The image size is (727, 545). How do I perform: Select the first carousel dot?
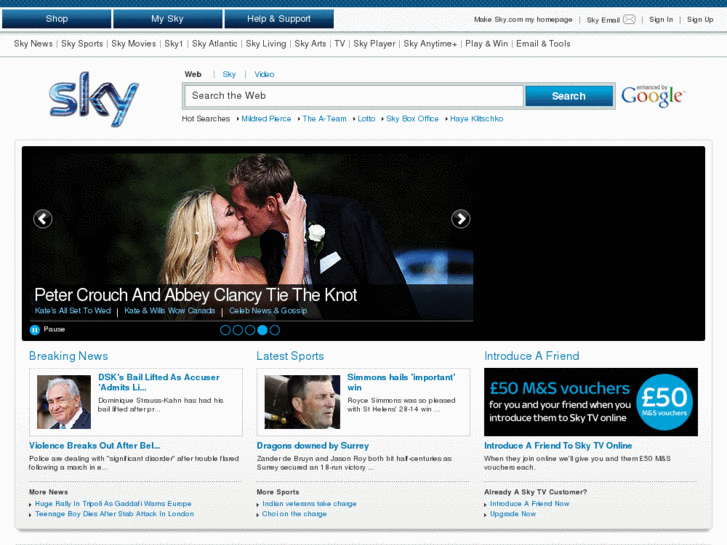pyautogui.click(x=225, y=330)
